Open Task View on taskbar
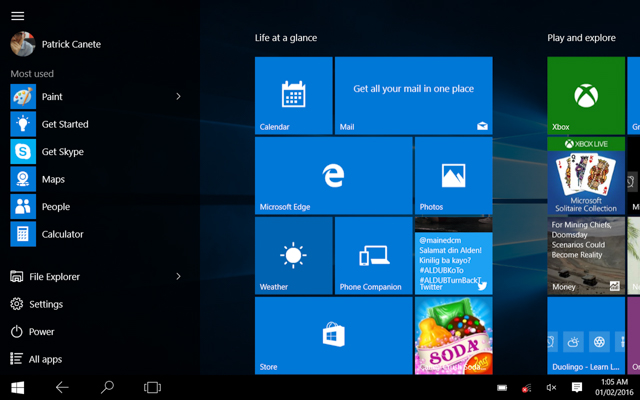 point(152,387)
